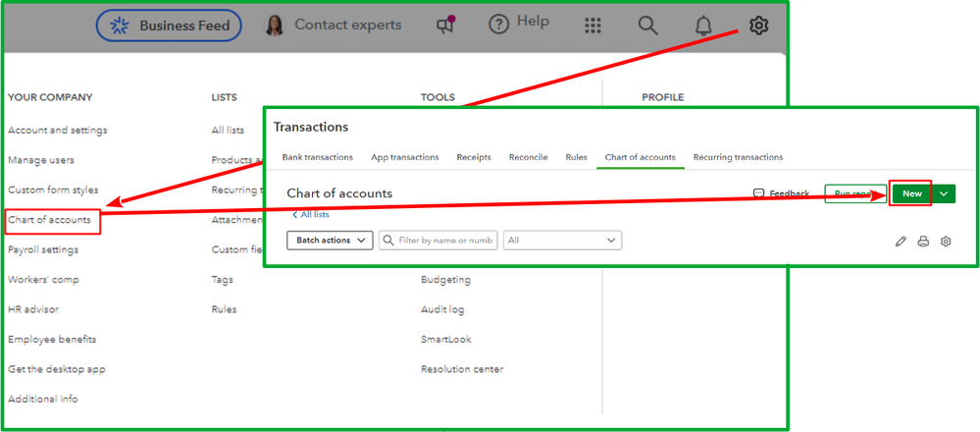Click the Filter by name or number field

(438, 241)
